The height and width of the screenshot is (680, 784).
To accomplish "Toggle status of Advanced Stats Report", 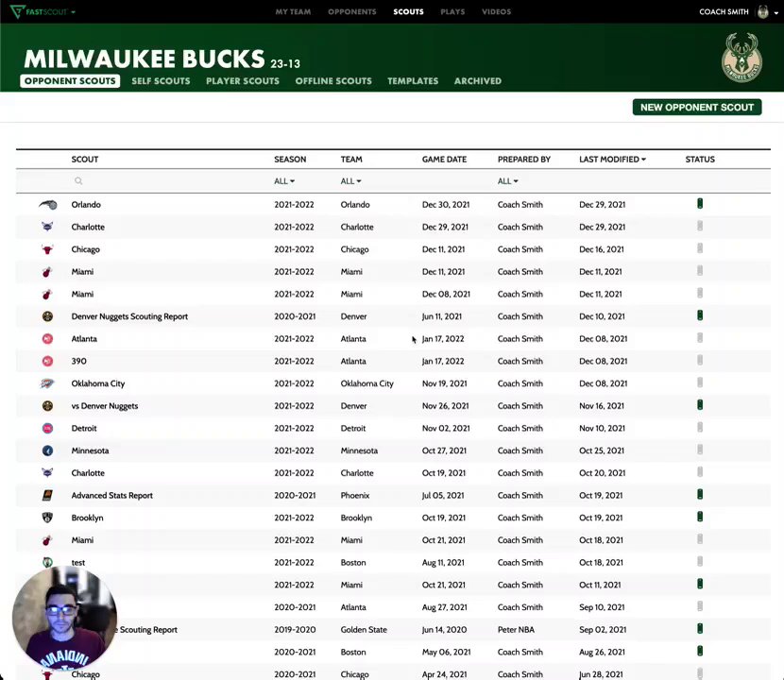I will point(700,495).
